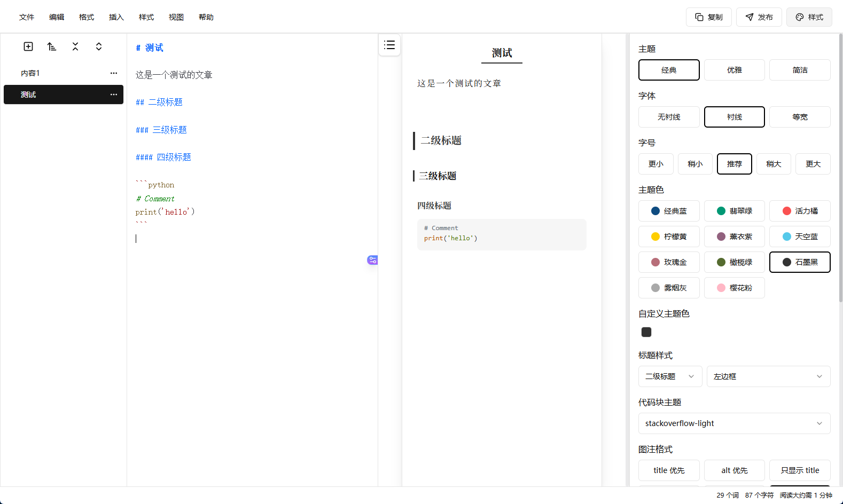The width and height of the screenshot is (843, 504).
Task: Open the 视图 menu
Action: pyautogui.click(x=176, y=17)
